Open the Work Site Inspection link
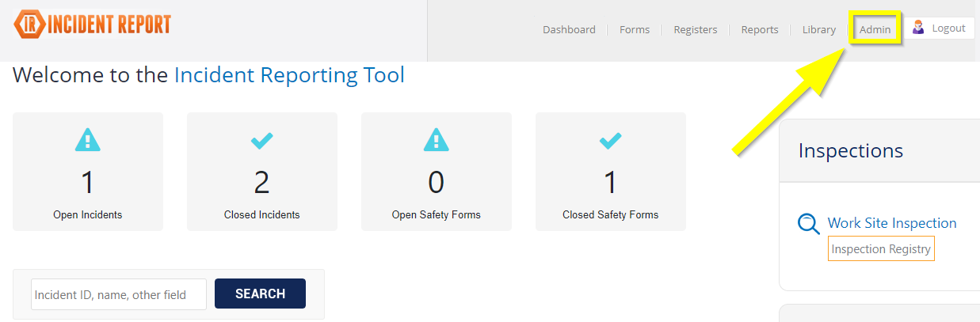Image resolution: width=980 pixels, height=322 pixels. [892, 223]
